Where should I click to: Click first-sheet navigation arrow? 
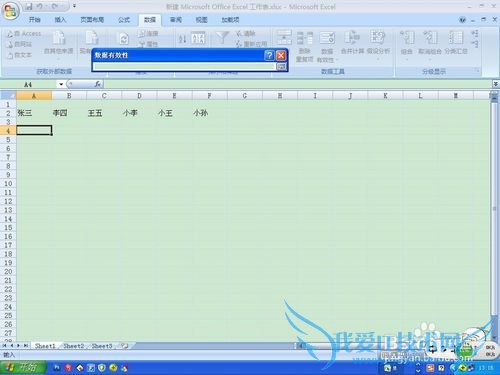coord(5,346)
